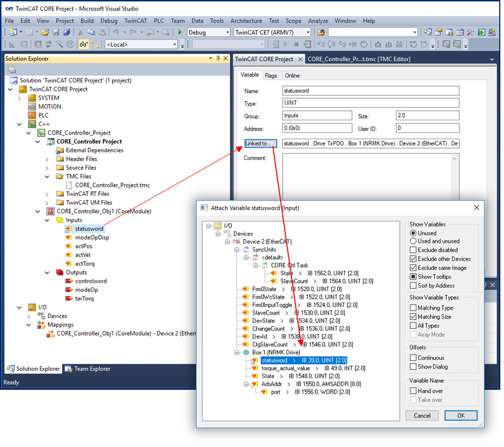The width and height of the screenshot is (504, 447).
Task: Close the Attach Variable dialog
Action: [x=476, y=208]
